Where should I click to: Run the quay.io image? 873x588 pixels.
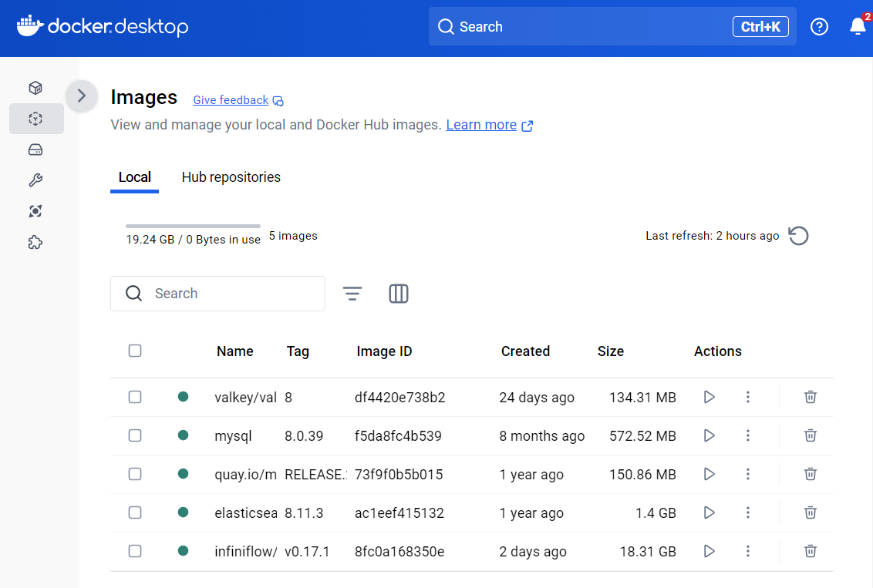point(709,474)
